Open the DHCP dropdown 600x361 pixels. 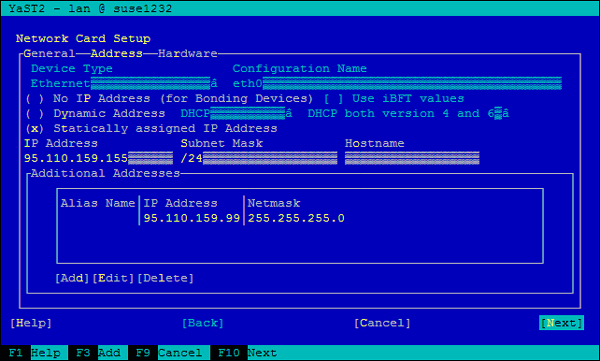(236, 113)
